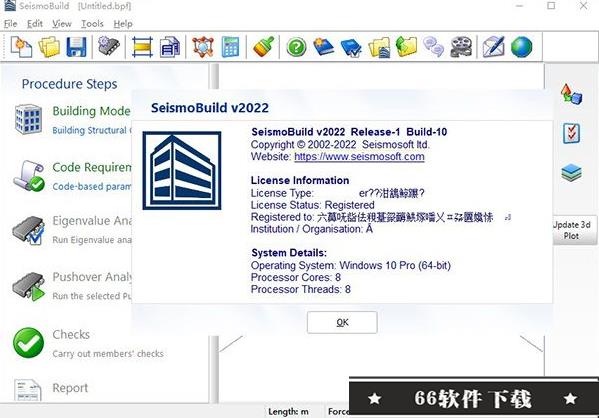
Task: Open the Help menu
Action: (x=123, y=24)
